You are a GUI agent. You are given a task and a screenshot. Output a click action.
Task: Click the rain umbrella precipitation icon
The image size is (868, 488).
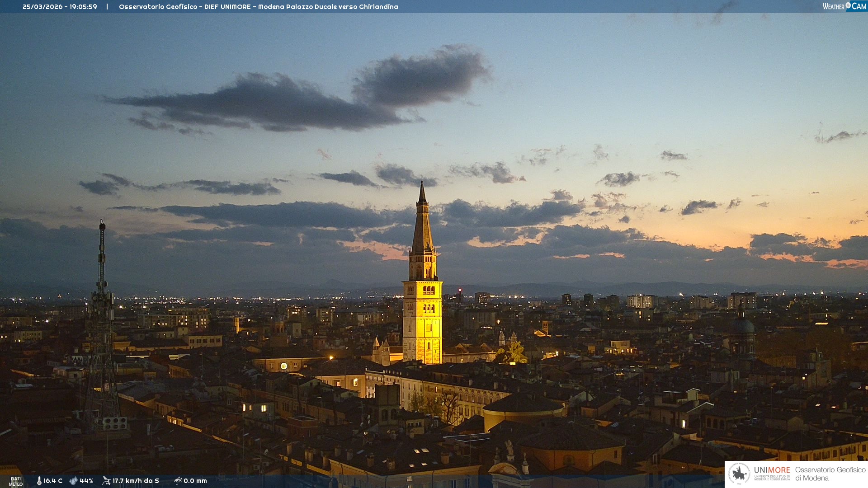click(x=178, y=481)
